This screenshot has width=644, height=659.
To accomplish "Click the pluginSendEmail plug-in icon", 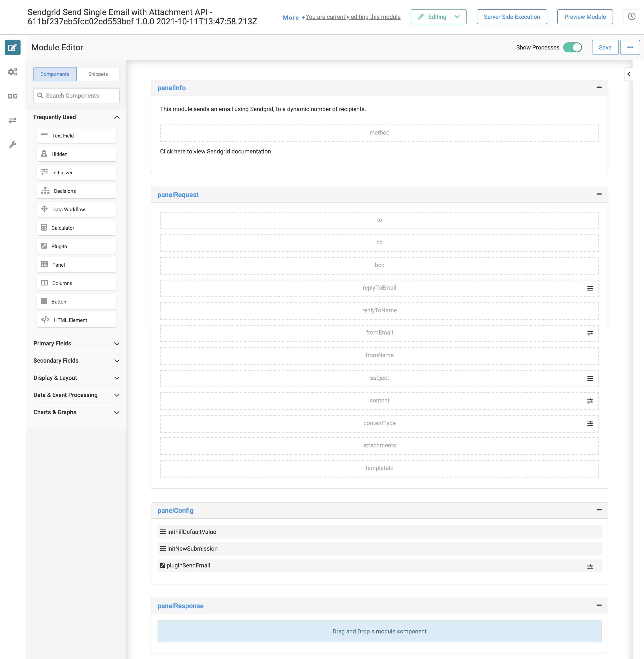I will (162, 565).
